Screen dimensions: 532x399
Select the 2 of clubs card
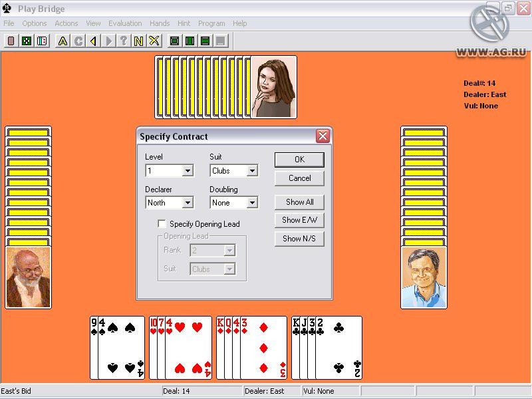[x=339, y=348]
